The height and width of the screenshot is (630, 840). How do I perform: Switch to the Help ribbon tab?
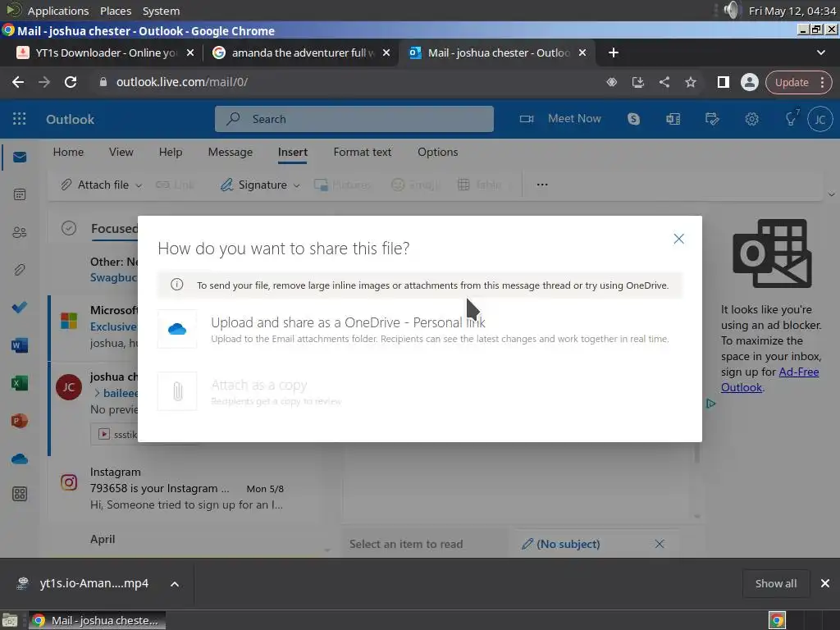(x=171, y=152)
